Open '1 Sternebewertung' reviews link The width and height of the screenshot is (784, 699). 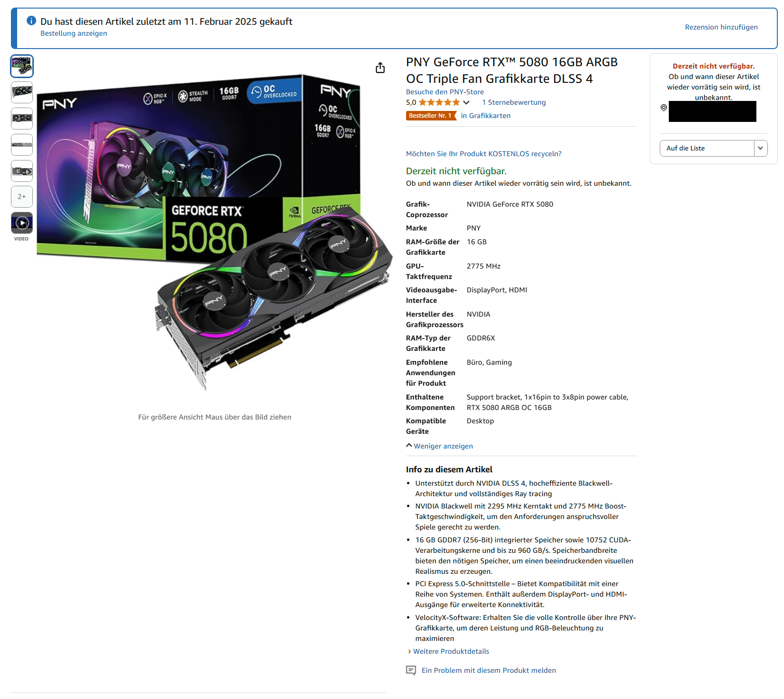[514, 102]
